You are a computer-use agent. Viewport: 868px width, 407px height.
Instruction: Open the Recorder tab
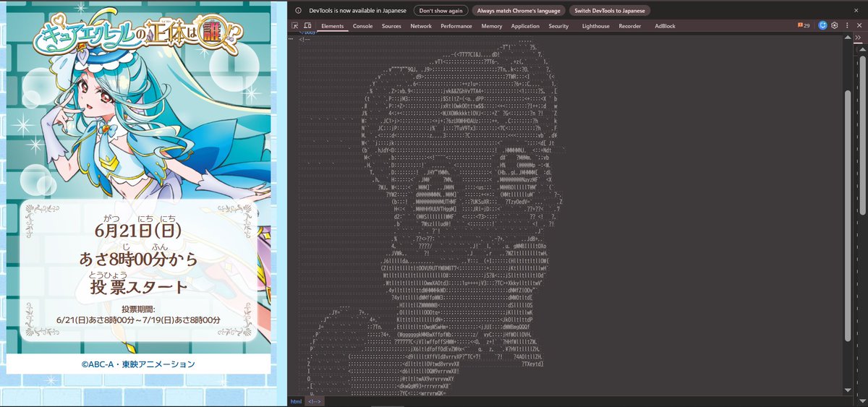coord(630,26)
